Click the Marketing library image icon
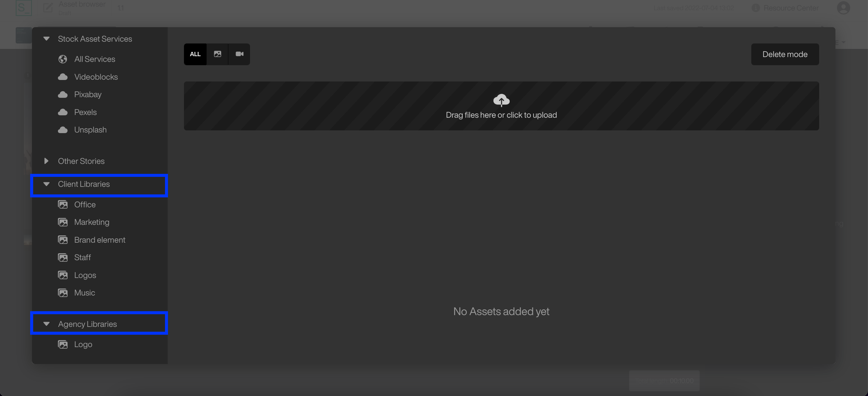Image resolution: width=868 pixels, height=396 pixels. point(64,222)
